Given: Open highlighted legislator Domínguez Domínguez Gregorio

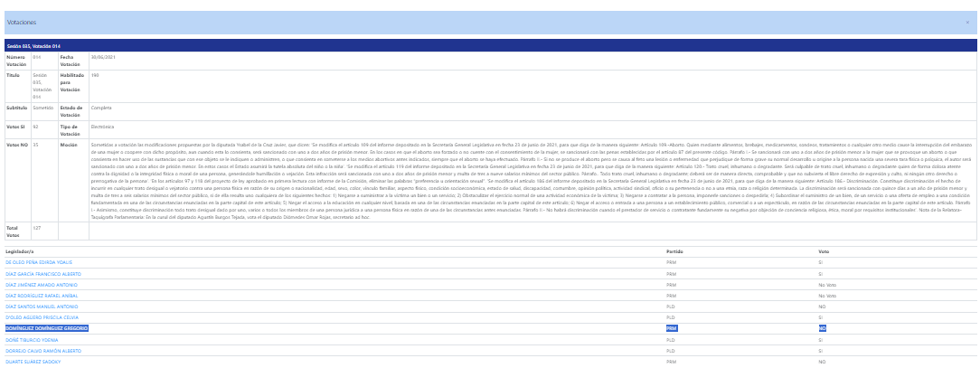Looking at the screenshot, I should pos(47,328).
